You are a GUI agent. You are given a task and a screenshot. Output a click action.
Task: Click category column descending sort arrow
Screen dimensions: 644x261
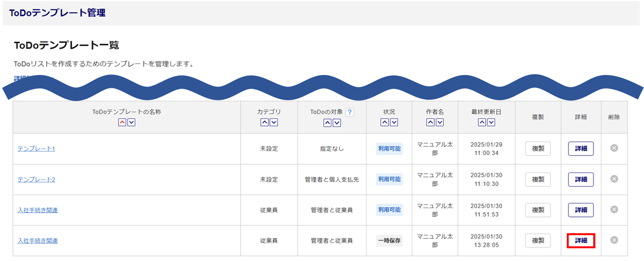(273, 122)
